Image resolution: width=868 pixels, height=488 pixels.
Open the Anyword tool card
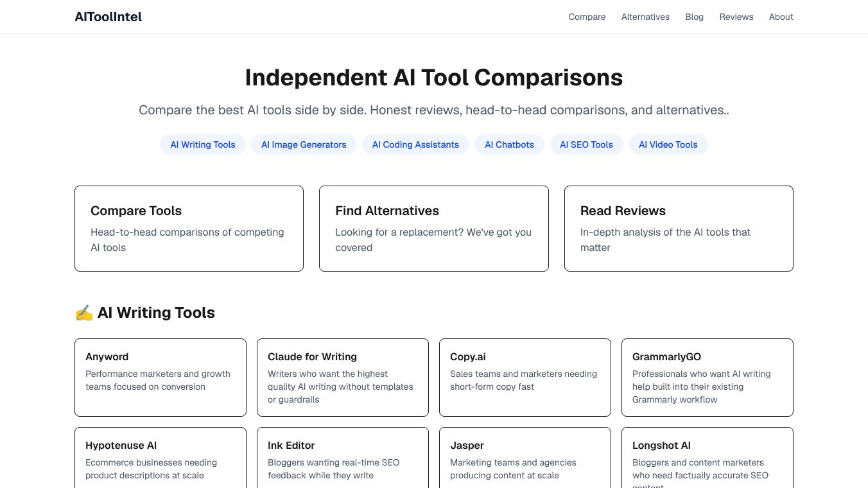point(161,378)
